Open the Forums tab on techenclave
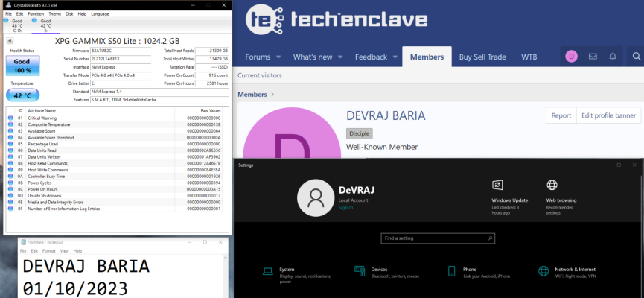This screenshot has width=644, height=298. click(258, 57)
